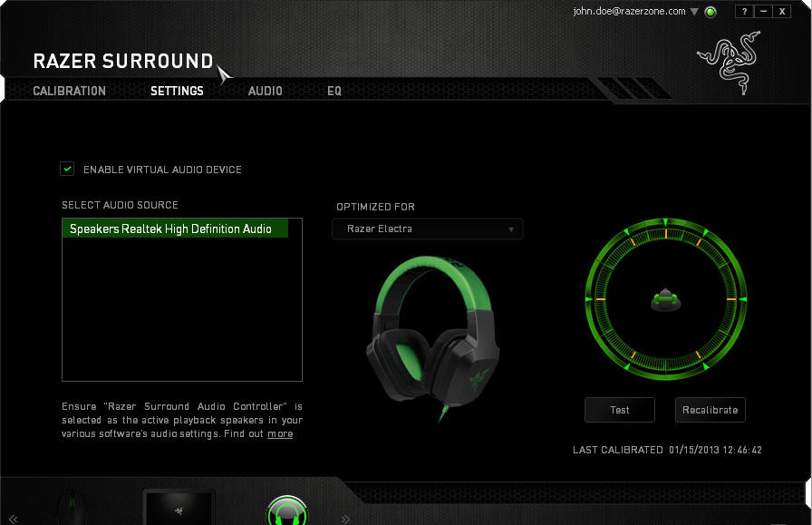
Task: Open the Calibration tab
Action: (x=70, y=91)
